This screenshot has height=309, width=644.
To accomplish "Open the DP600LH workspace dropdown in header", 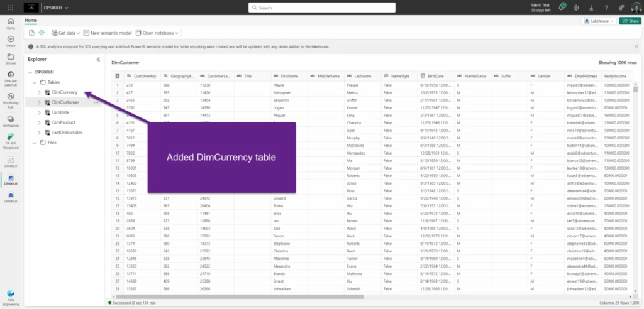I will coord(56,8).
